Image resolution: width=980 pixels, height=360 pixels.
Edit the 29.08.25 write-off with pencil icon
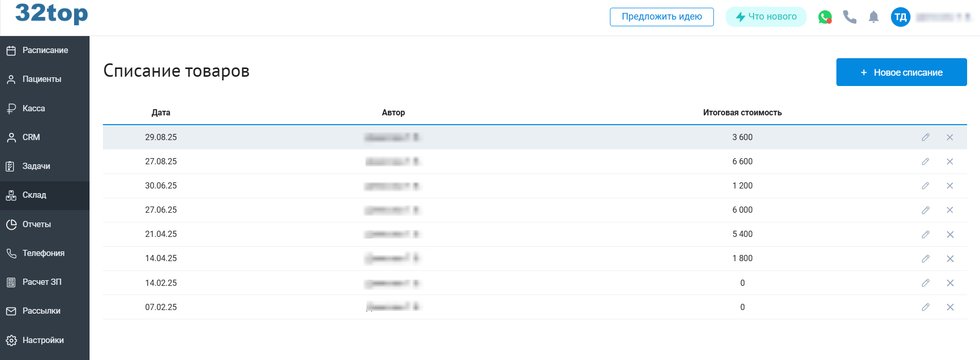click(925, 137)
